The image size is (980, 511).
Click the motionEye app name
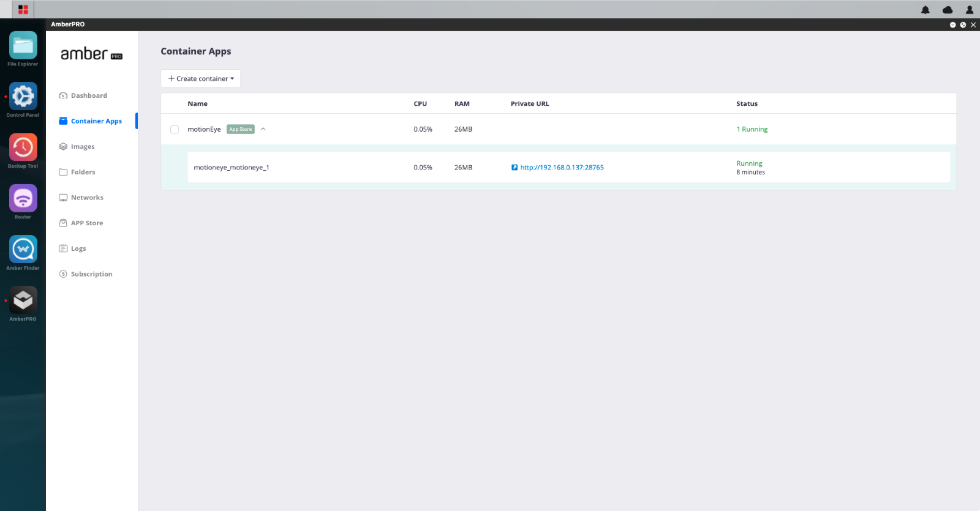(x=204, y=130)
